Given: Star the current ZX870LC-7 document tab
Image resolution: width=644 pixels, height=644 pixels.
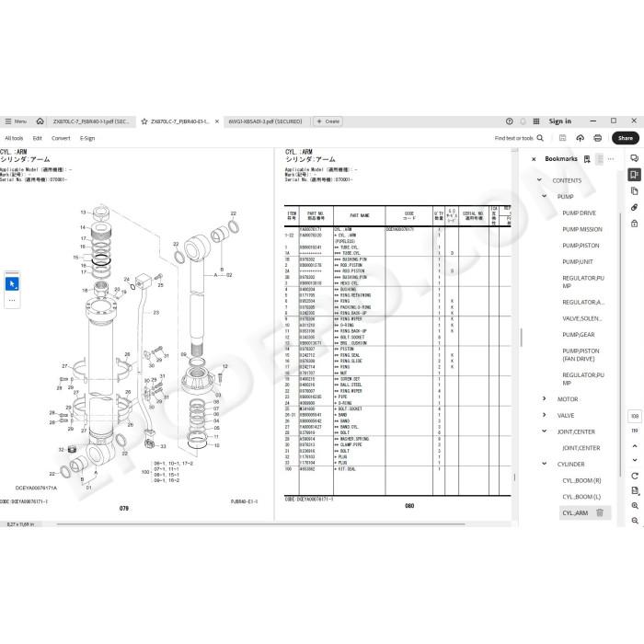Looking at the screenshot, I should click(x=144, y=121).
